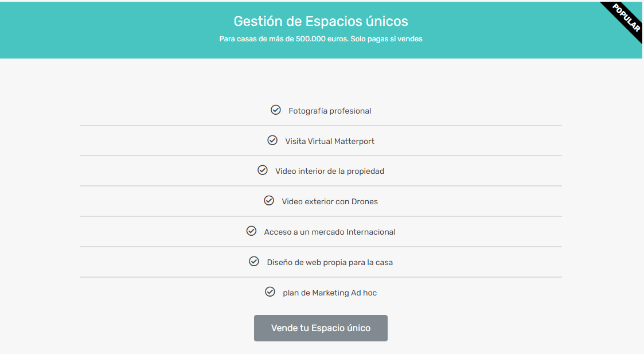Screen dimensions: 644x354
Task: Click the check icon next to Diseño de web propia
Action: 254,261
